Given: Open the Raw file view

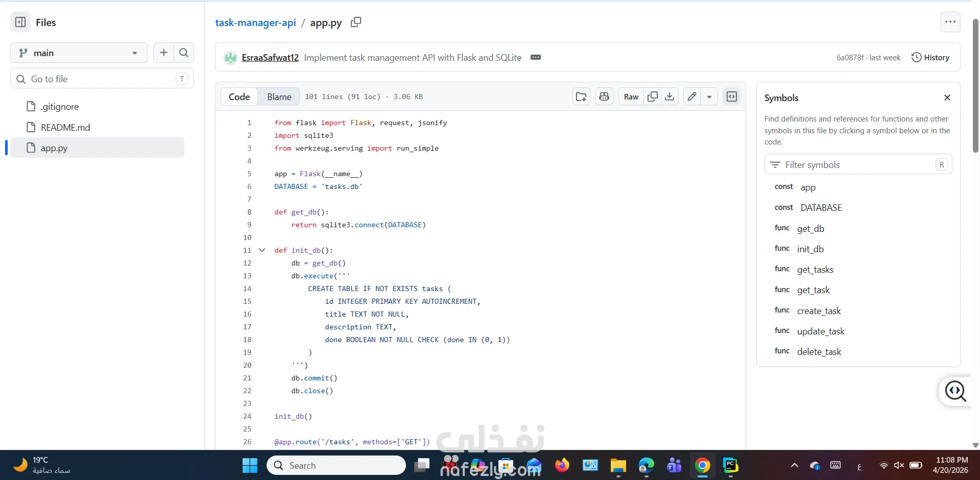Looking at the screenshot, I should click(x=631, y=97).
